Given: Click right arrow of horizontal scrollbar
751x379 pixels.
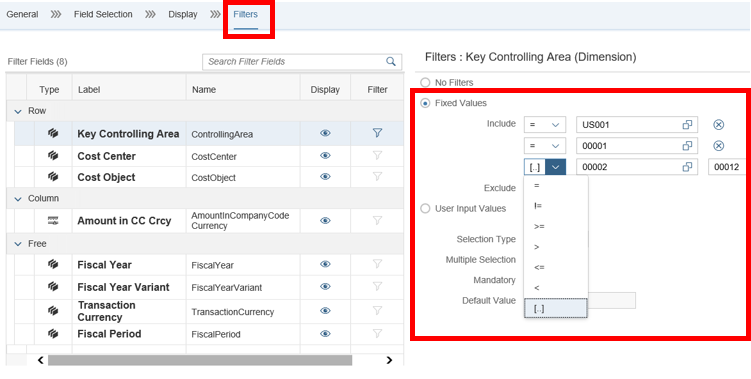Looking at the screenshot, I should pos(389,360).
